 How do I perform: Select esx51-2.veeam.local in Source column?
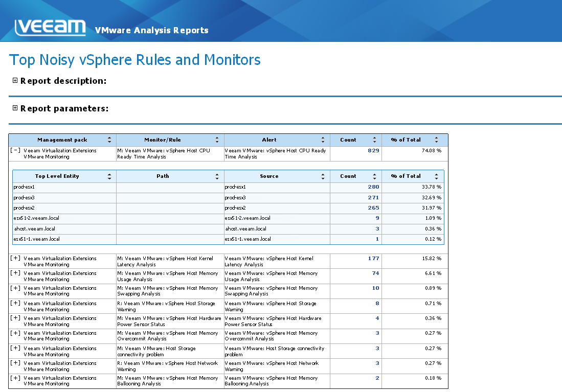248,218
